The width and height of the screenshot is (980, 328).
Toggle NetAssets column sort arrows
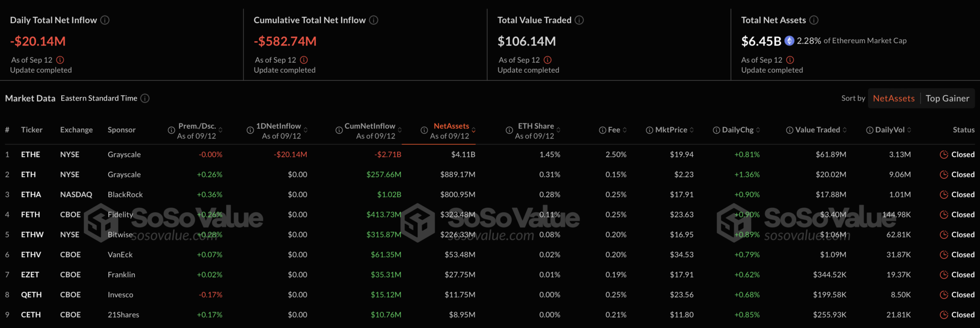(473, 130)
